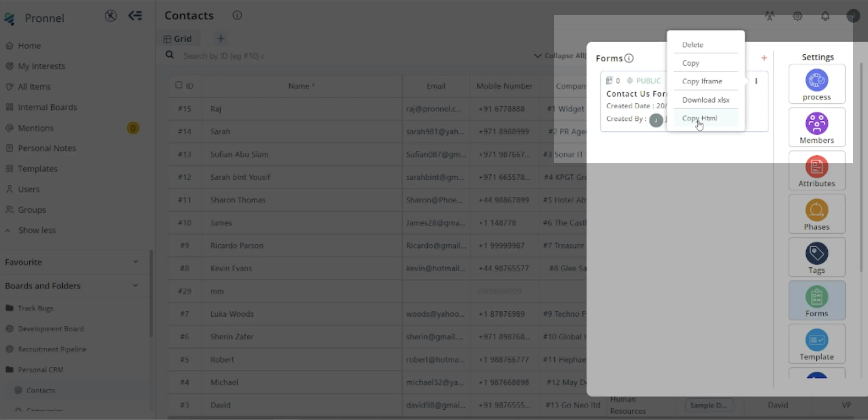This screenshot has height=420, width=868.
Task: Collapse the sidebar with the arrow icon
Action: (135, 15)
